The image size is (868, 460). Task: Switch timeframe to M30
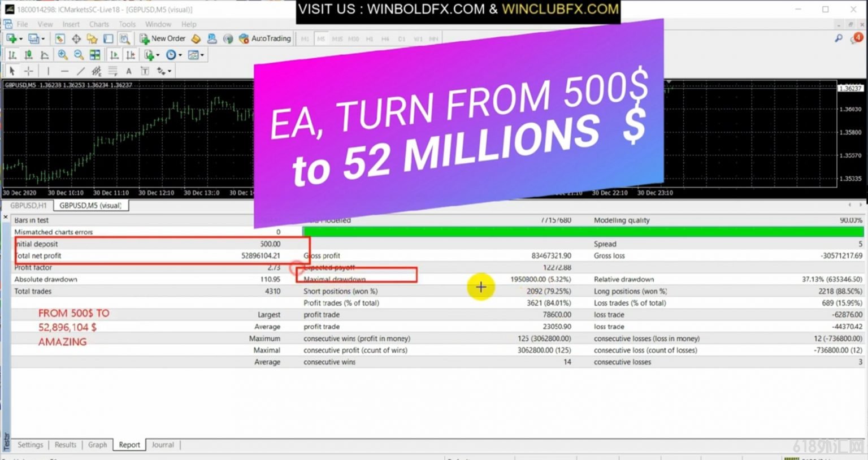pos(354,39)
